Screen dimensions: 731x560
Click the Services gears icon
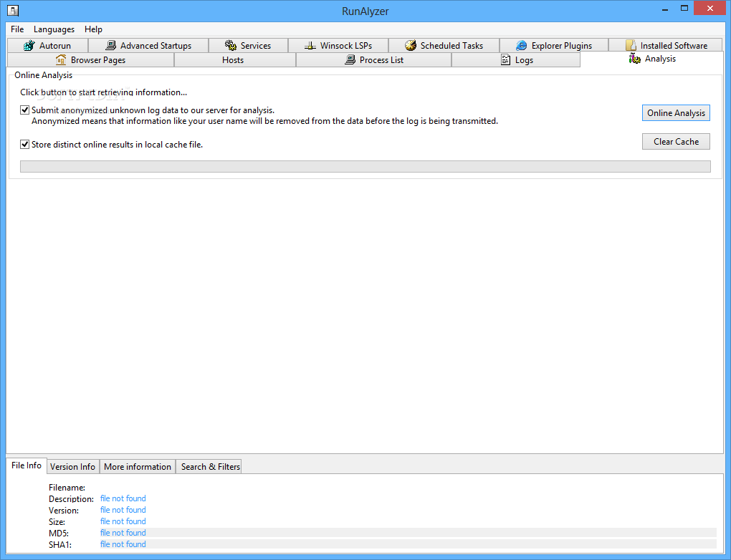click(x=231, y=45)
